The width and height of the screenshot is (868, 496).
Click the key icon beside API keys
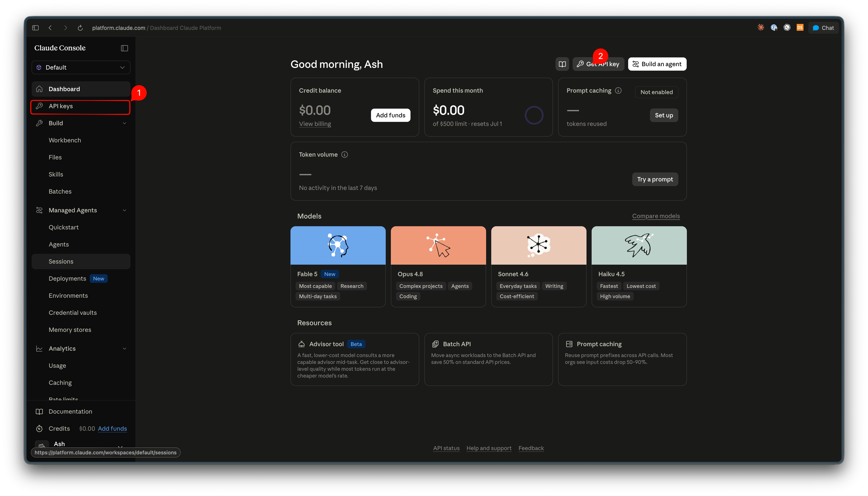(39, 106)
